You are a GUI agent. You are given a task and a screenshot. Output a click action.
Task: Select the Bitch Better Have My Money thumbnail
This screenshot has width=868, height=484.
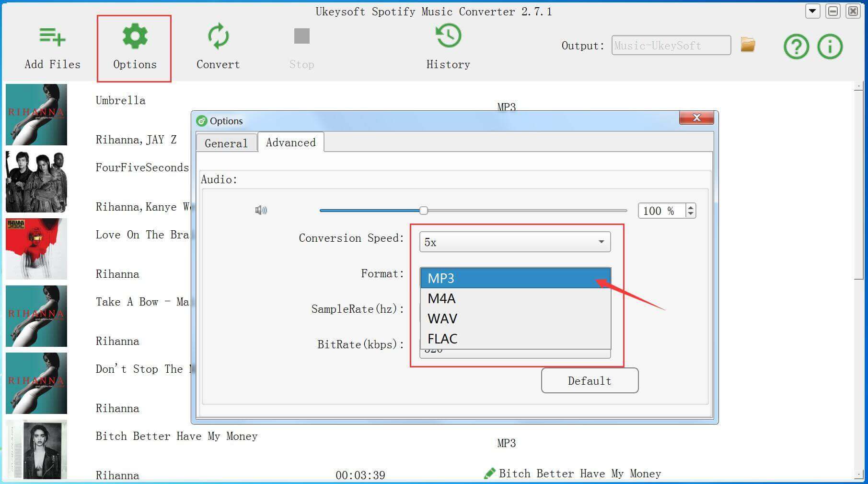tap(36, 449)
